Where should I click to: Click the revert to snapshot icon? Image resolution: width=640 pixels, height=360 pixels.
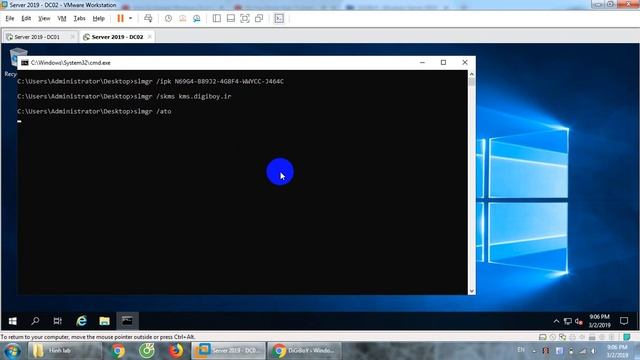point(182,18)
